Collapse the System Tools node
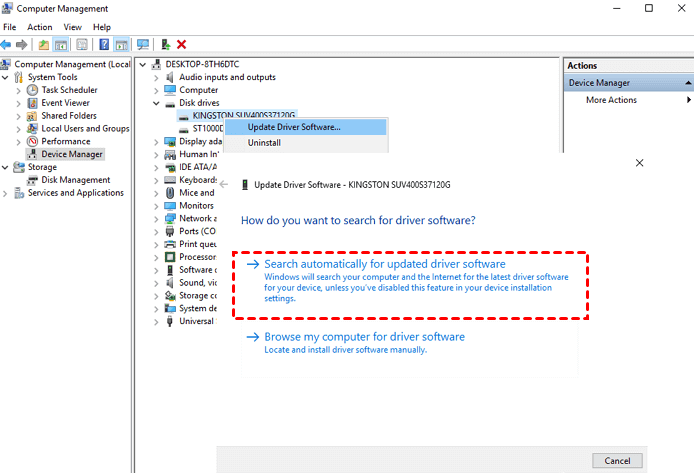This screenshot has height=473, width=694. click(x=5, y=77)
